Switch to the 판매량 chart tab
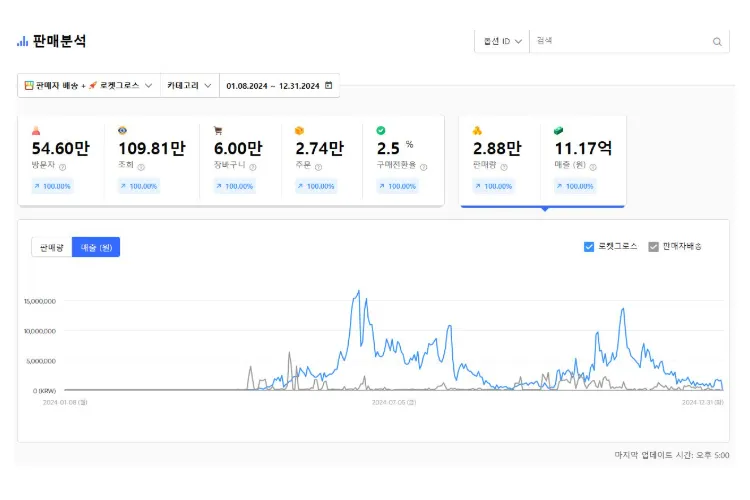Image resolution: width=750 pixels, height=500 pixels. coord(51,247)
